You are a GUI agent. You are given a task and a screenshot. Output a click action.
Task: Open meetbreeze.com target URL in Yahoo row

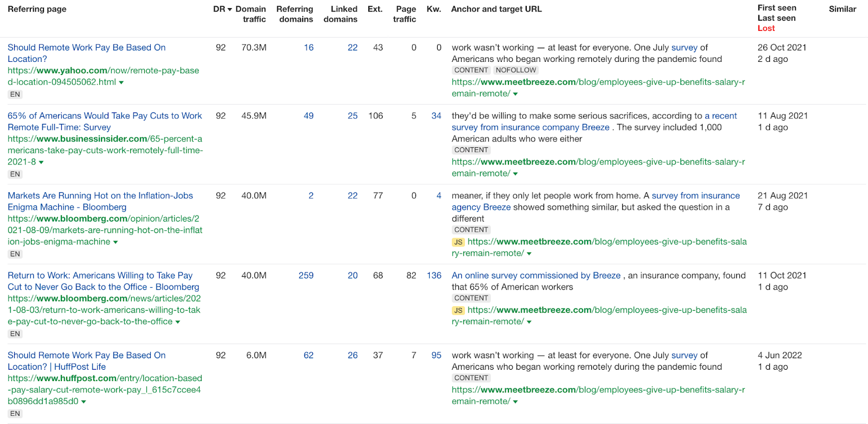(x=598, y=88)
